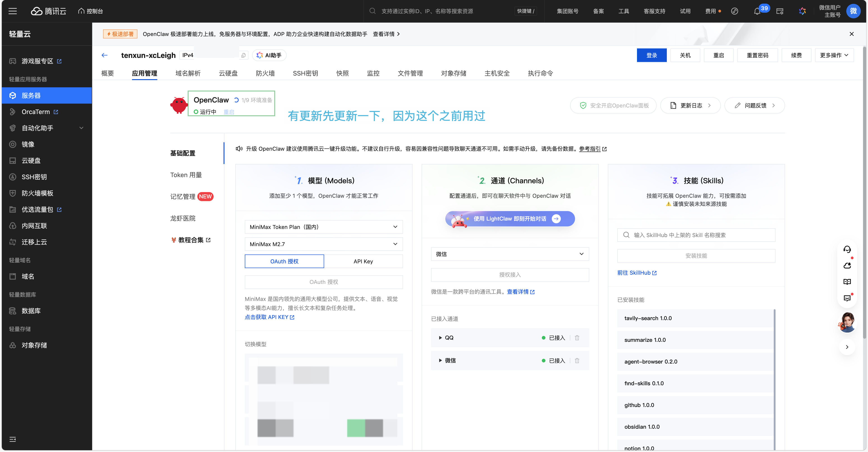Viewport: 868px width, 452px height.
Task: Open the hamburger menu icon in top bar
Action: point(12,11)
